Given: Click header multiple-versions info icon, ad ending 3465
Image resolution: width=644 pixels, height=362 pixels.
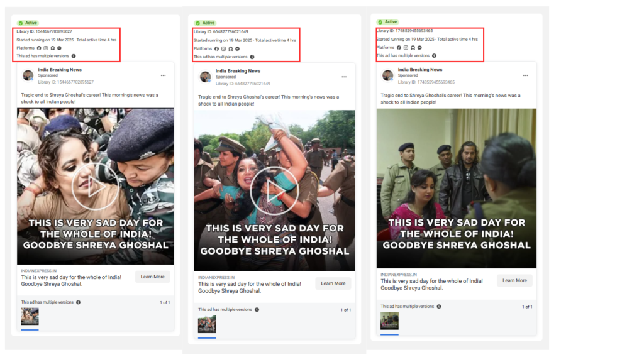Looking at the screenshot, I should 434,55.
